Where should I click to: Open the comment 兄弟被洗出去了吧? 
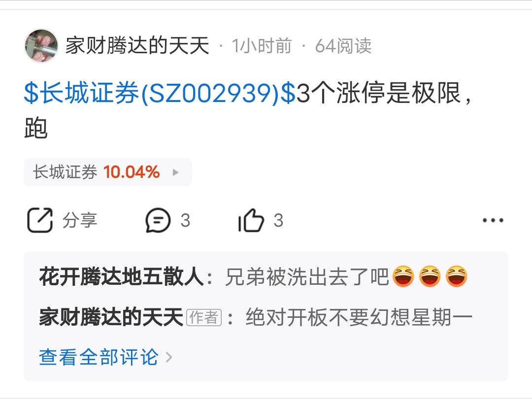click(x=307, y=277)
